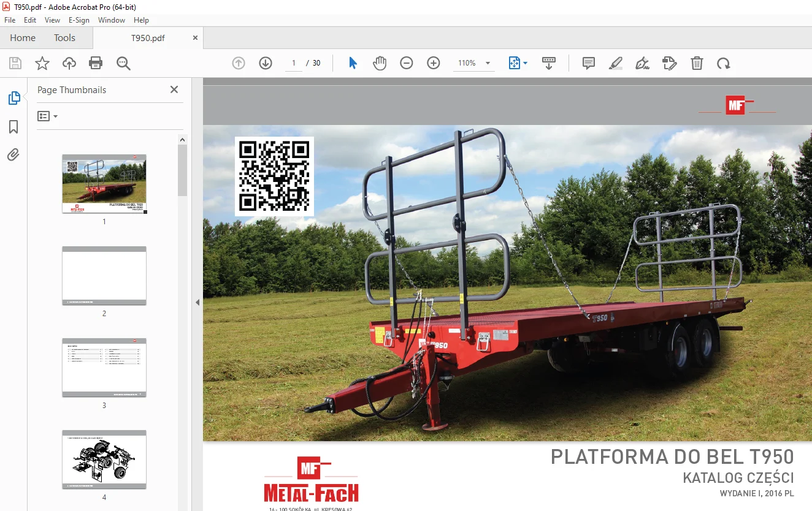
Task: Open the Sign document tool
Action: pos(643,63)
